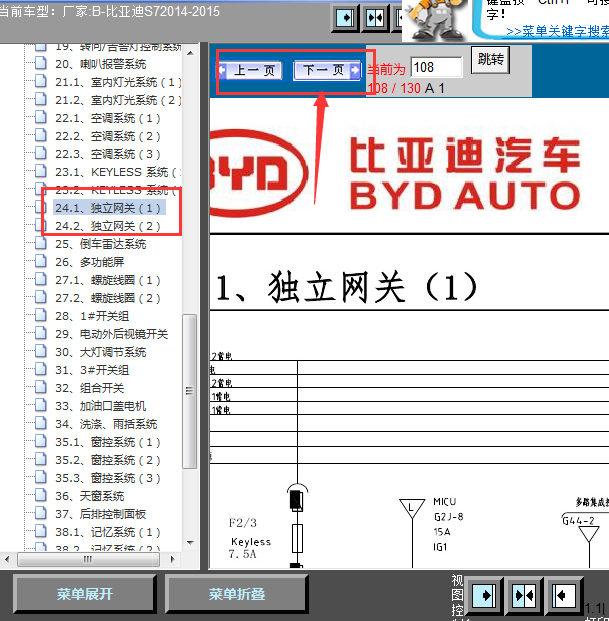Click the horizontal scrollbar left arrow
This screenshot has height=621, width=609.
pos(7,559)
